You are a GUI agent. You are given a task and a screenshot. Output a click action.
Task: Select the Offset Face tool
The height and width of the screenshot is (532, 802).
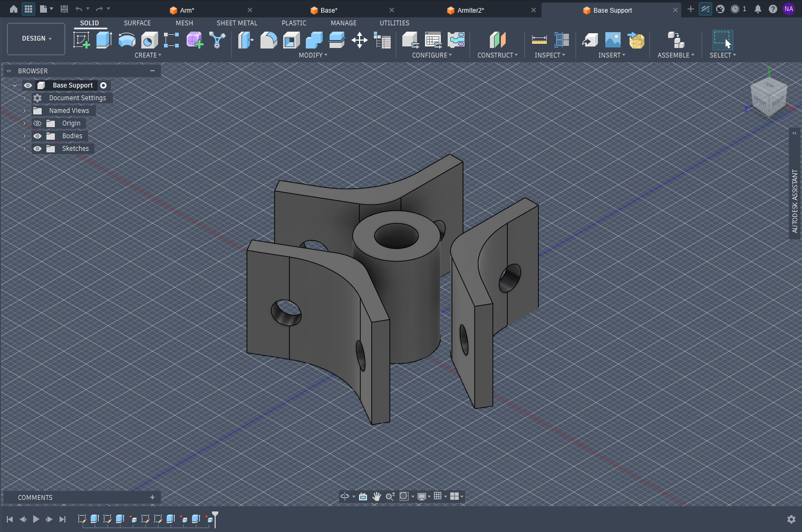point(336,40)
